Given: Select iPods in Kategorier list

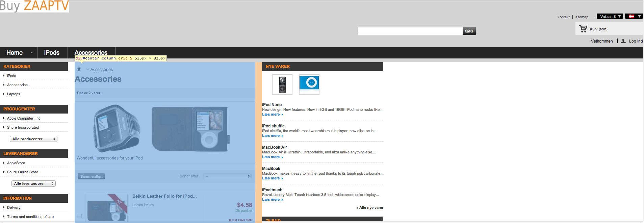Looking at the screenshot, I should click(x=11, y=76).
